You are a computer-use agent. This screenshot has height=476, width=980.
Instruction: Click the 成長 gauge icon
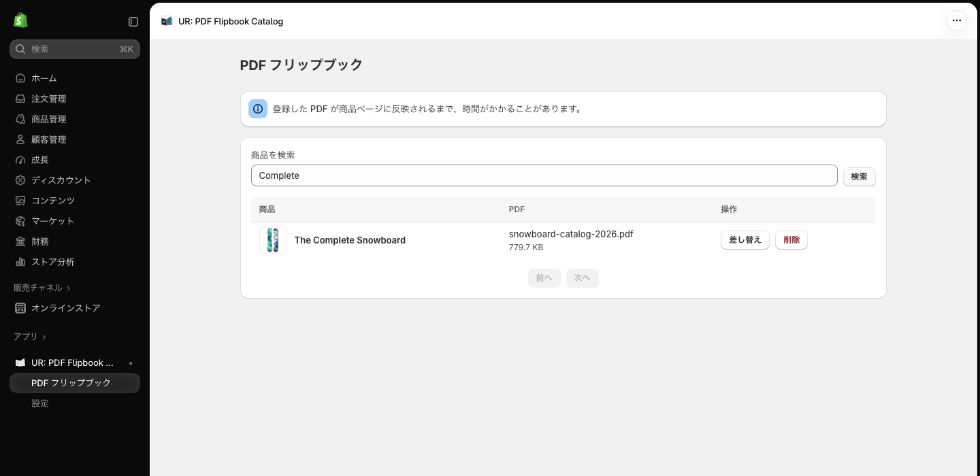(20, 160)
